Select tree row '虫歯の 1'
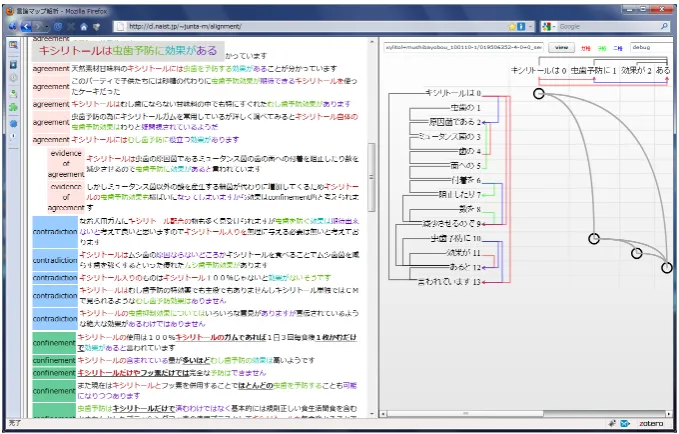679x434 pixels. (x=466, y=108)
